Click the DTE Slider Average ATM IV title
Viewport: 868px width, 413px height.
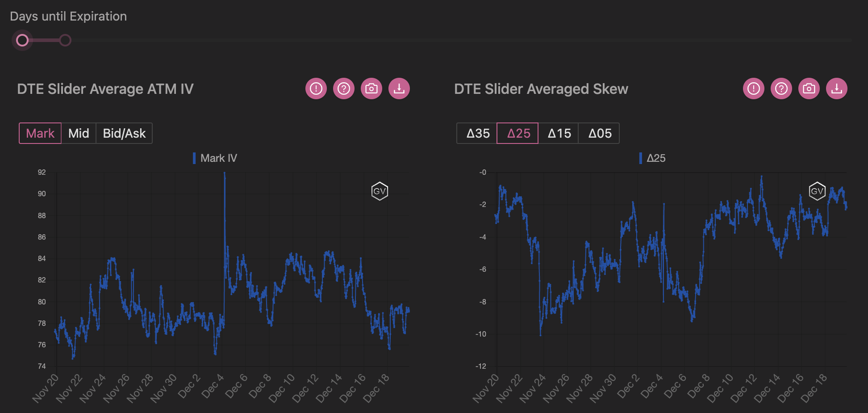(x=105, y=89)
